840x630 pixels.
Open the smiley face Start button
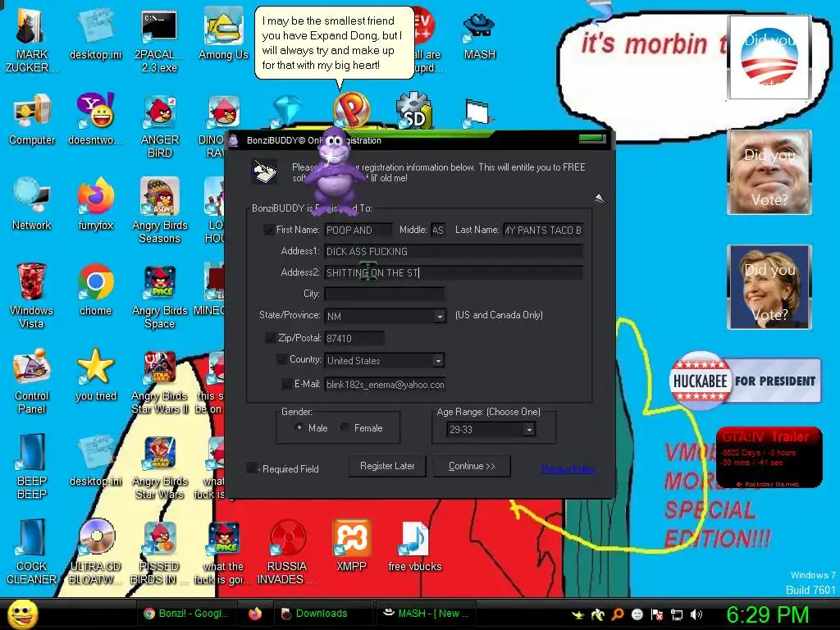coord(22,614)
